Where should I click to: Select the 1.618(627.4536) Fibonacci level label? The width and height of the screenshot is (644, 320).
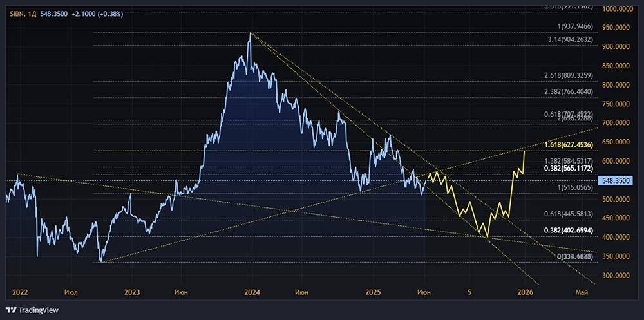click(x=569, y=145)
